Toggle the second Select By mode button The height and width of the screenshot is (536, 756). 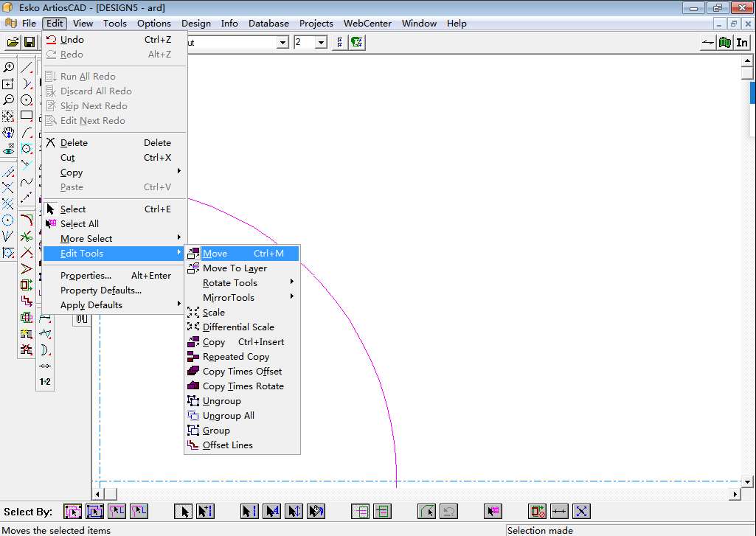coord(94,511)
